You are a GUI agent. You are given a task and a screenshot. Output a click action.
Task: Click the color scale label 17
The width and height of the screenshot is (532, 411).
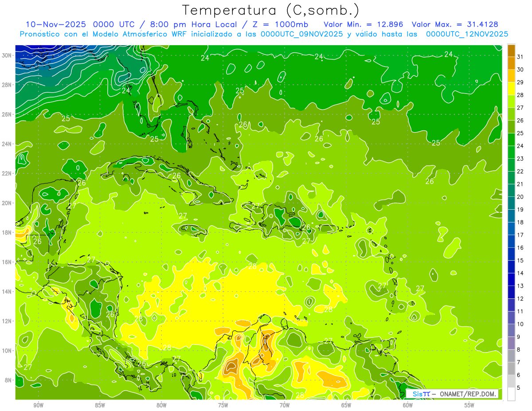coord(520,235)
